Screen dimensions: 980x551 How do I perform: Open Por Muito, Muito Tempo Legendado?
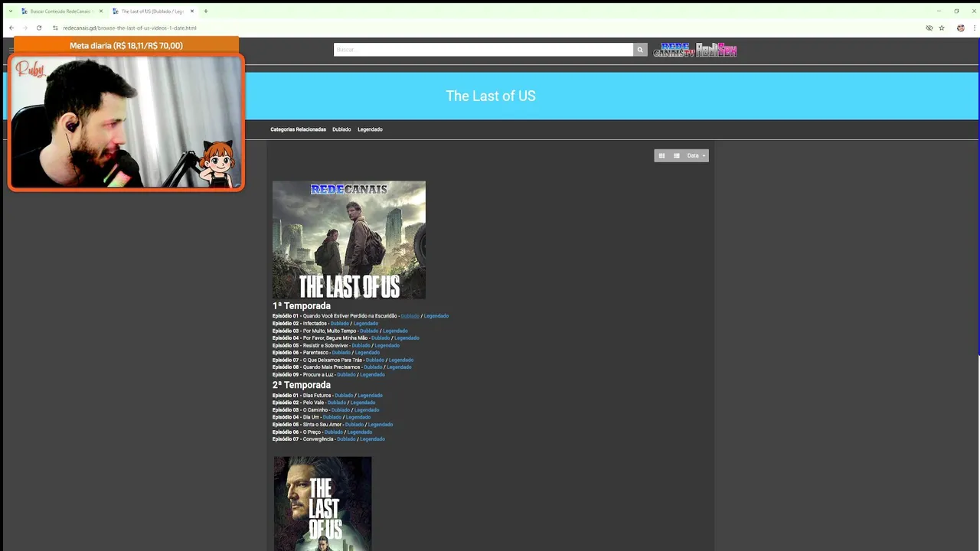click(x=395, y=331)
